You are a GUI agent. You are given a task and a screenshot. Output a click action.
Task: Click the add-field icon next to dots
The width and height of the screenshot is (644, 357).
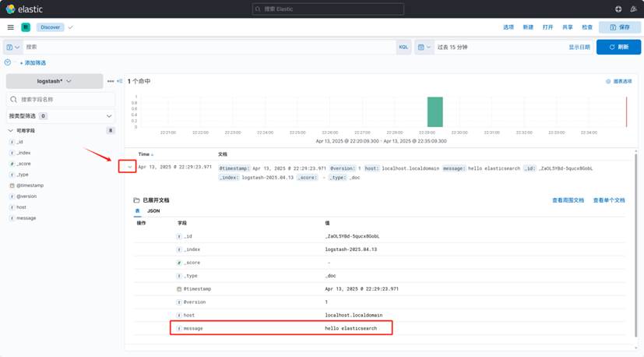tap(119, 81)
